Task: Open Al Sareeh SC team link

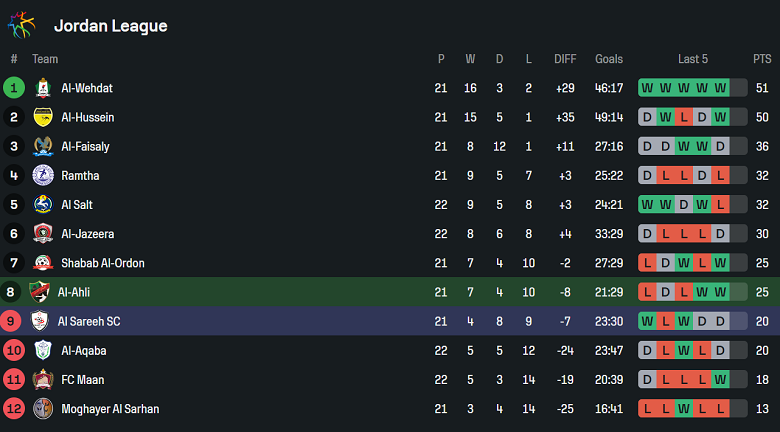Action: tap(91, 321)
